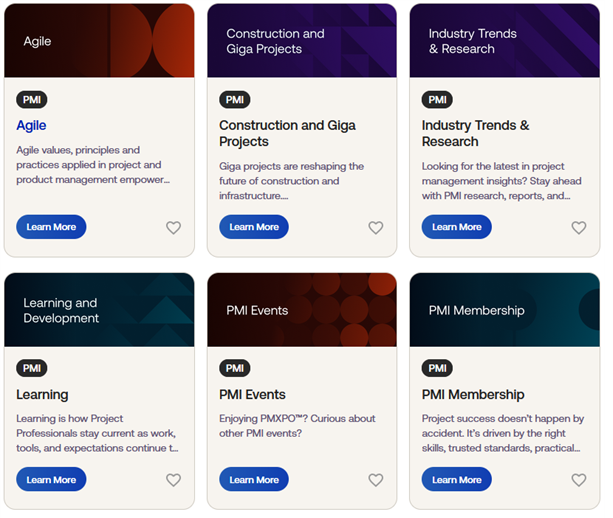Favorite the PMI Events card

376,480
